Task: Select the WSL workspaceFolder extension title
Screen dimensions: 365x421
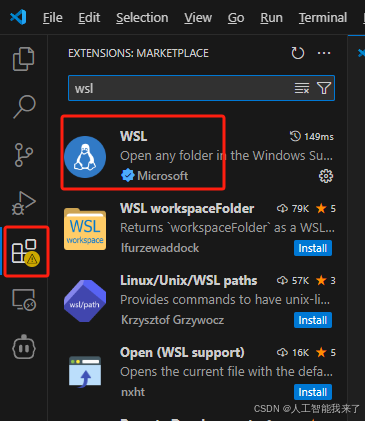Action: click(187, 209)
